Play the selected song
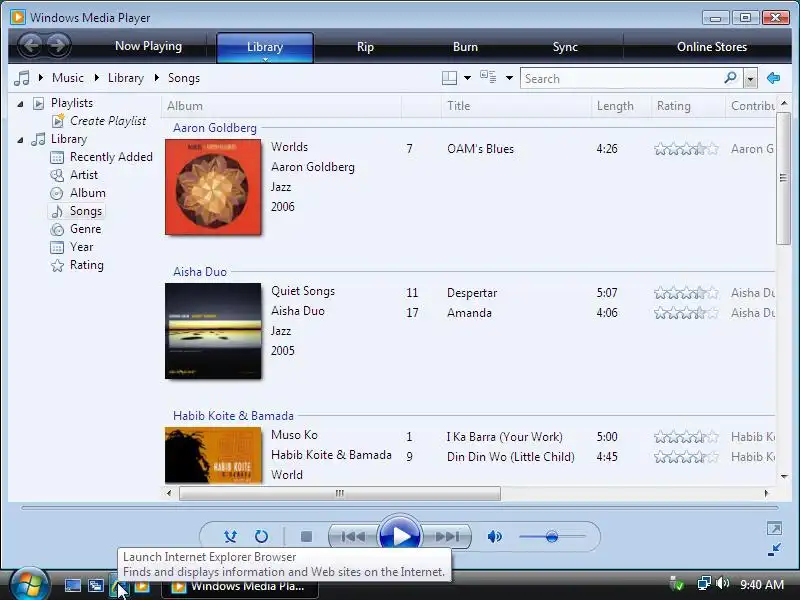Viewport: 800px width, 600px height. click(x=401, y=536)
